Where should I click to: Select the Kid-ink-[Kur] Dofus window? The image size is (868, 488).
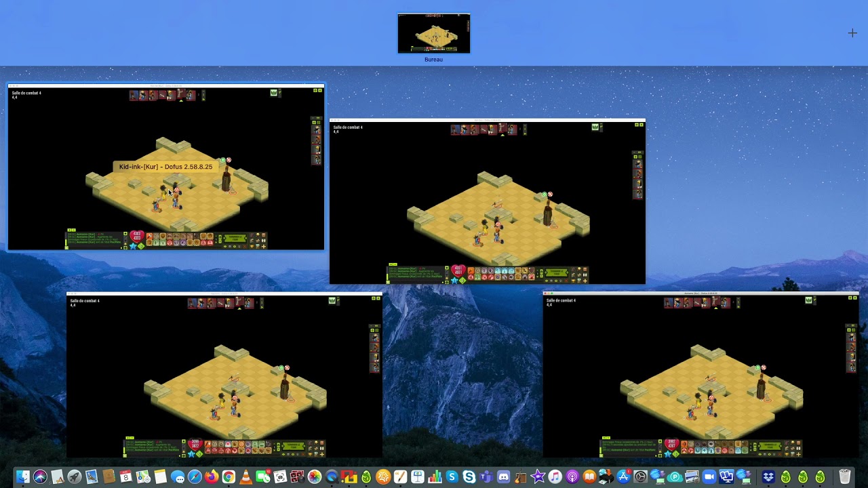(x=166, y=167)
